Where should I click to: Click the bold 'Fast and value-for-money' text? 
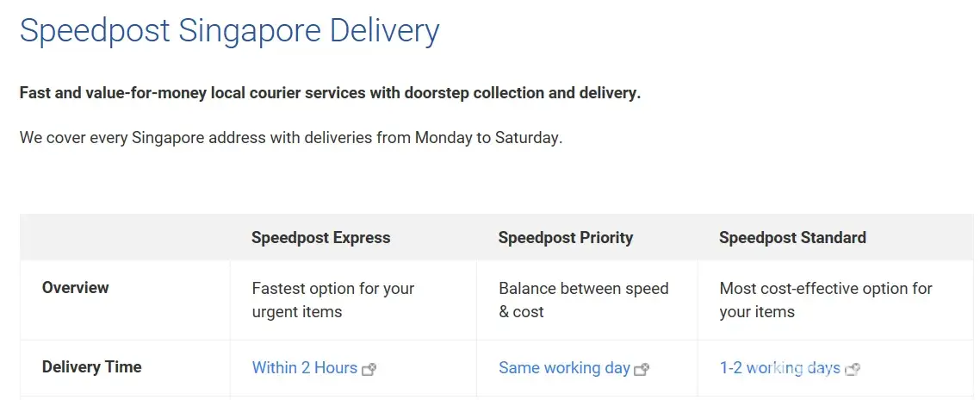112,93
